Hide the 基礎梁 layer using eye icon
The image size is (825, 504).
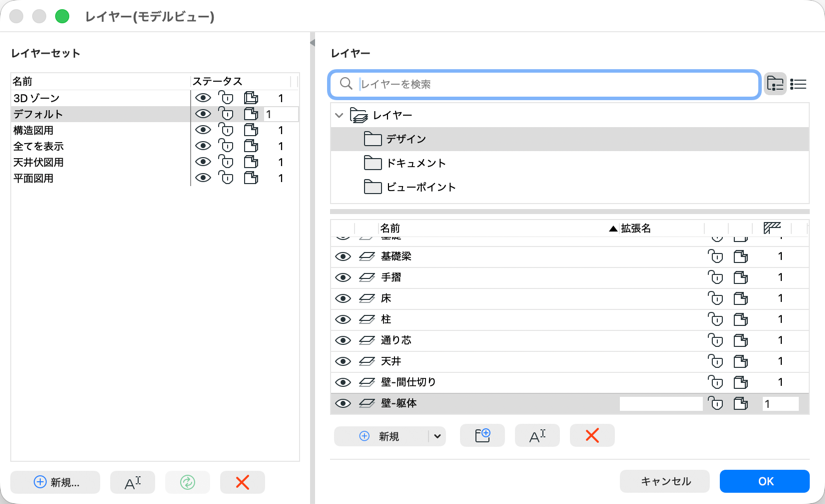coord(343,256)
